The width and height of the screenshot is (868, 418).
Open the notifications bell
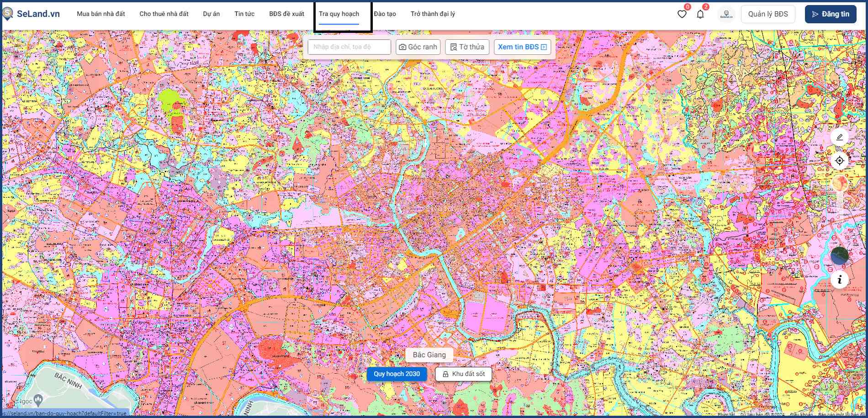tap(700, 14)
